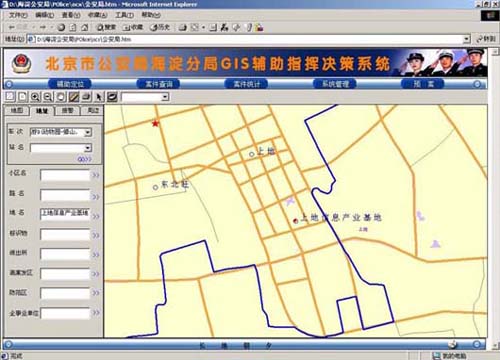This screenshot has width=500, height=360.
Task: Open the 工具(T) menu
Action: pos(124,15)
